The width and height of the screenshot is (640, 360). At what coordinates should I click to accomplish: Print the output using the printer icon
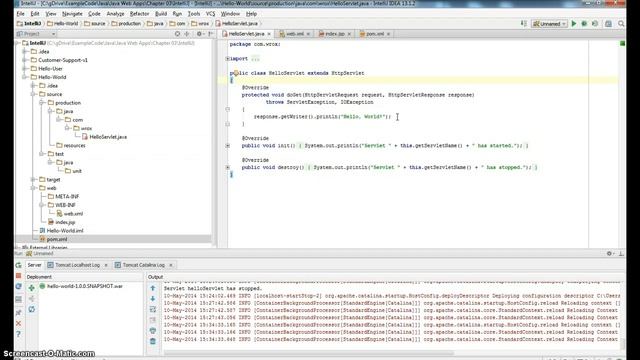coord(153,331)
